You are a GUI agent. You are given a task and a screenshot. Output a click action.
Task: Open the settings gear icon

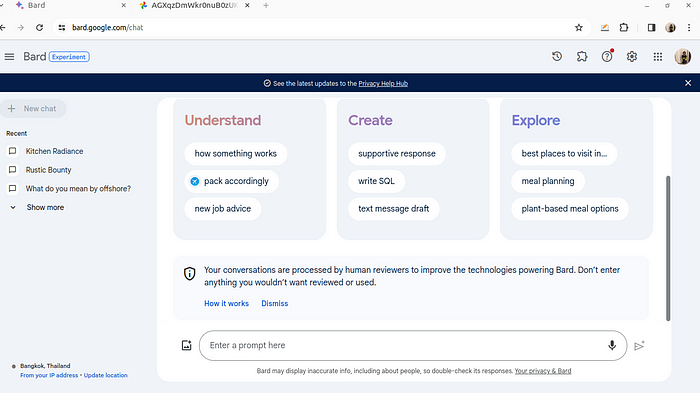coord(632,57)
